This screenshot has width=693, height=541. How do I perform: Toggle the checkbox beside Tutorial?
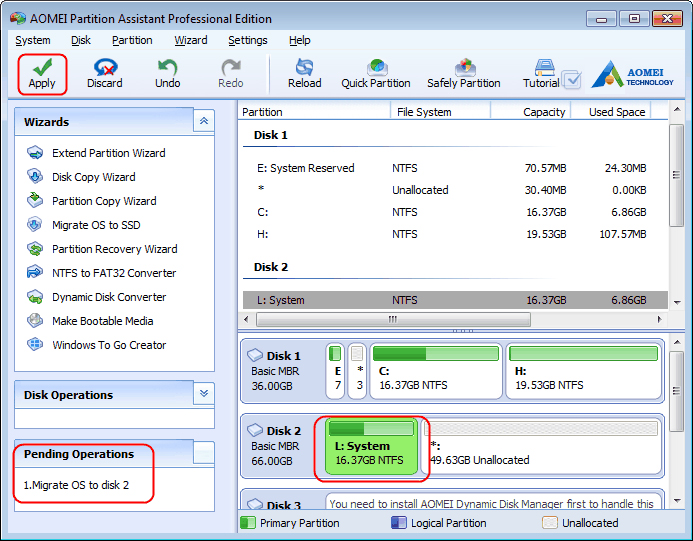click(573, 80)
